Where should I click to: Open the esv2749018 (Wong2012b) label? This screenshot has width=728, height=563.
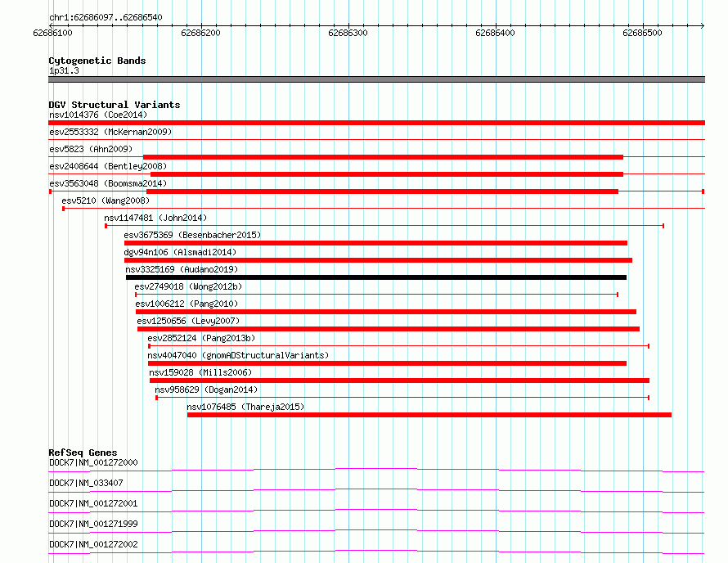pos(188,286)
